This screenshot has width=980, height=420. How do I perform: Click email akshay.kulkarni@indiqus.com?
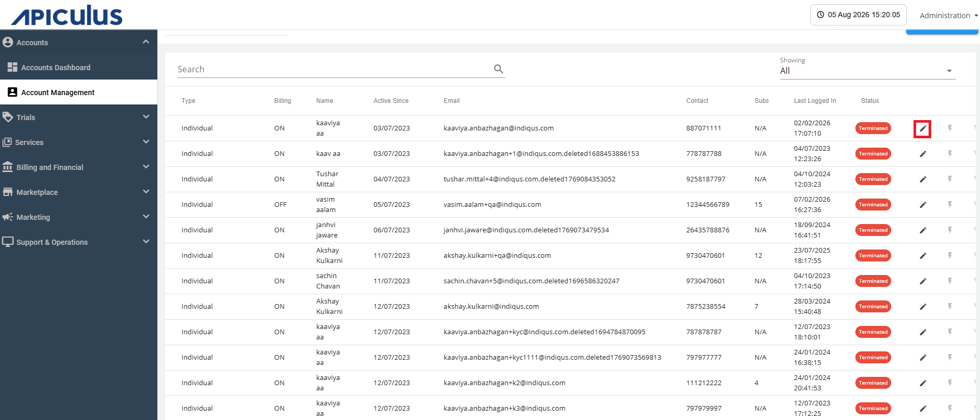tap(491, 307)
